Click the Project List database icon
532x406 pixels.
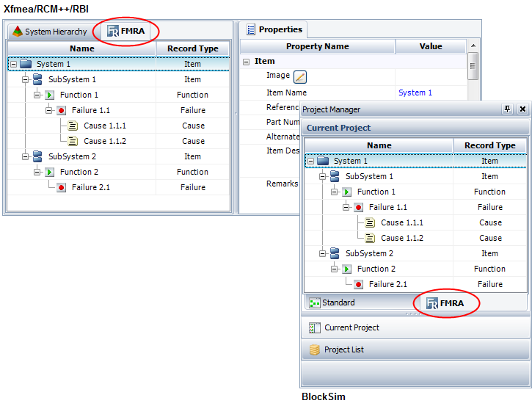(314, 349)
